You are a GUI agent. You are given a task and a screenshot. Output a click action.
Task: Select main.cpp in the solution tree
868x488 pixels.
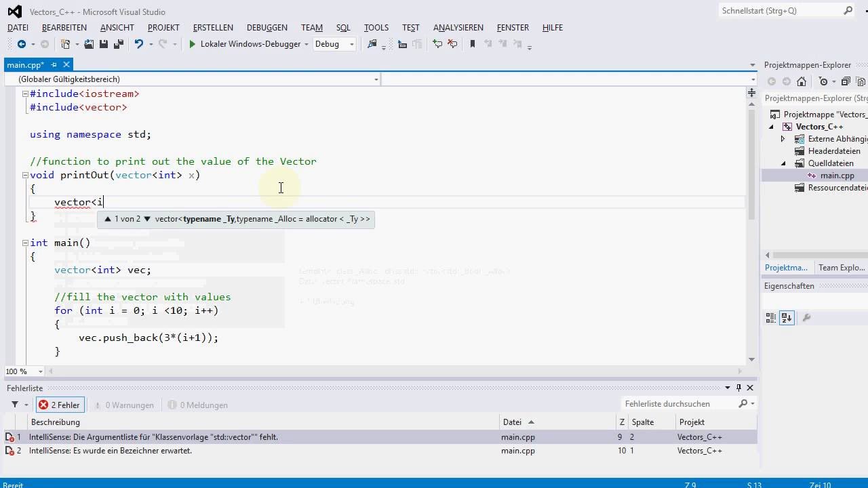coord(837,176)
